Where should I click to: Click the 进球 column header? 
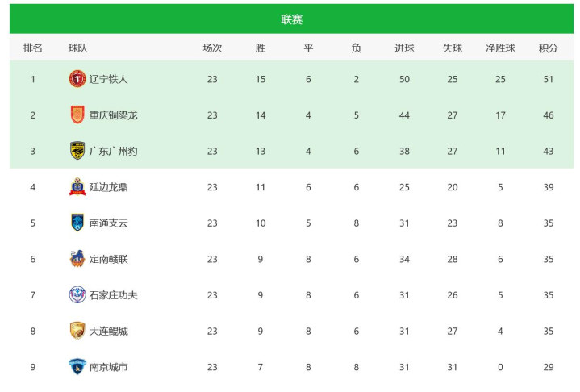tap(404, 48)
